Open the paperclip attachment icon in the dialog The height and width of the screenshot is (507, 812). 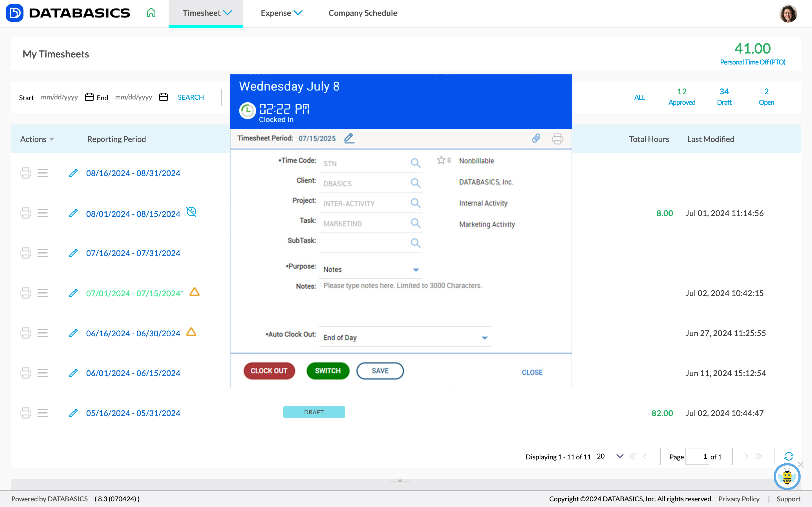536,139
